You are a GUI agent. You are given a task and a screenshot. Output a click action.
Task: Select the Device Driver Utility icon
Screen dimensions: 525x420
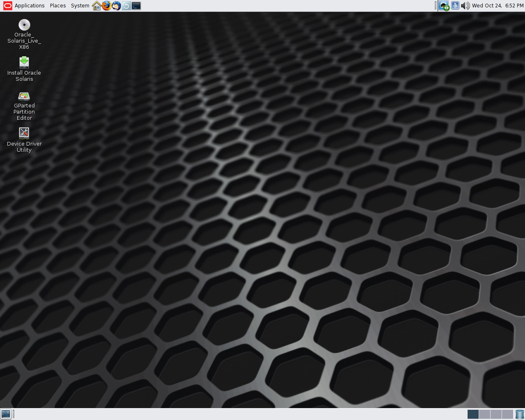coord(24,140)
